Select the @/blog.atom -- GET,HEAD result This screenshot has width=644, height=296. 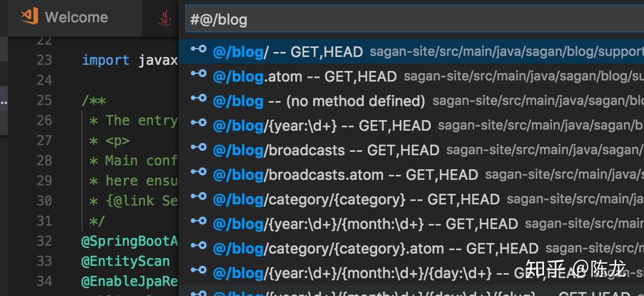(x=411, y=76)
